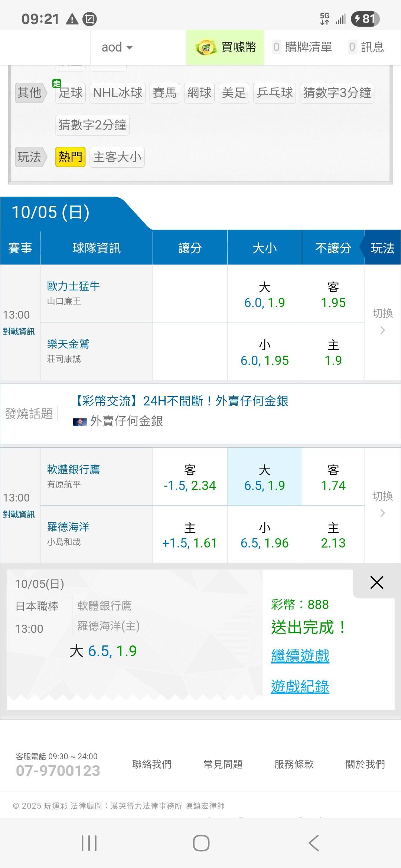
Task: Select the 足球 sport category
Action: 70,93
